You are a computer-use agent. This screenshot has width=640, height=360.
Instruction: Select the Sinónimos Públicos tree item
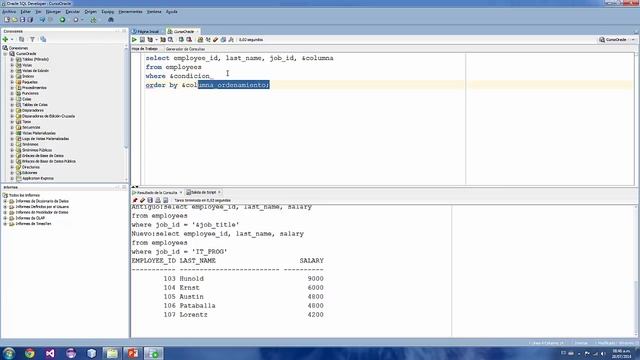(37, 150)
